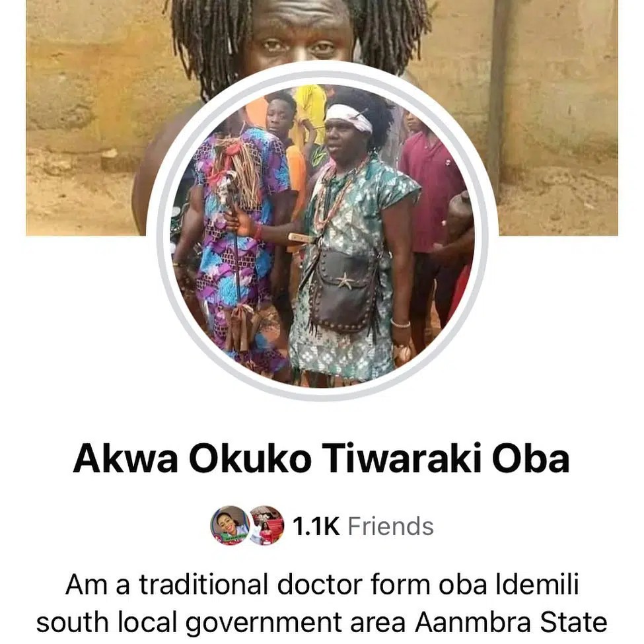Viewport: 644px width, 644px height.
Task: Tap the first friend avatar showing a woman
Action: [231, 525]
